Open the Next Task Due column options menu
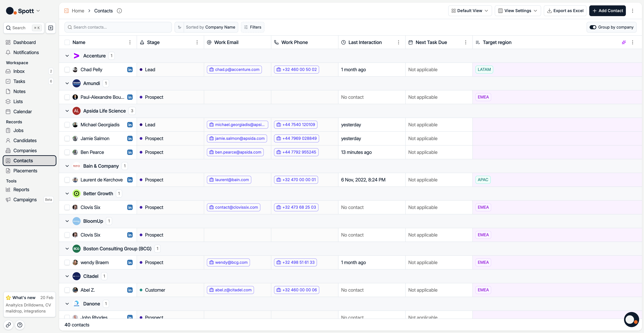Screen dimensions: 644x333 466,42
